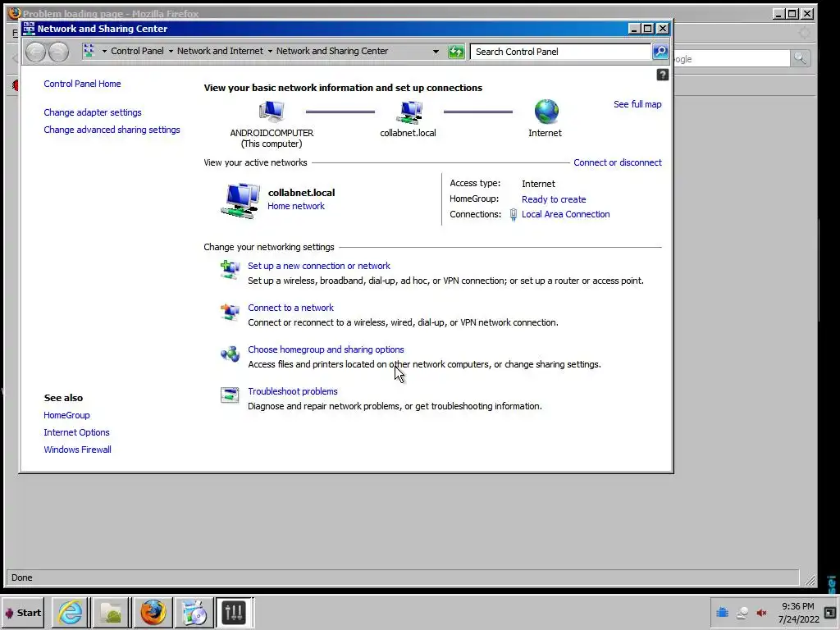Open Change advanced sharing settings
Viewport: 840px width, 630px height.
click(112, 130)
